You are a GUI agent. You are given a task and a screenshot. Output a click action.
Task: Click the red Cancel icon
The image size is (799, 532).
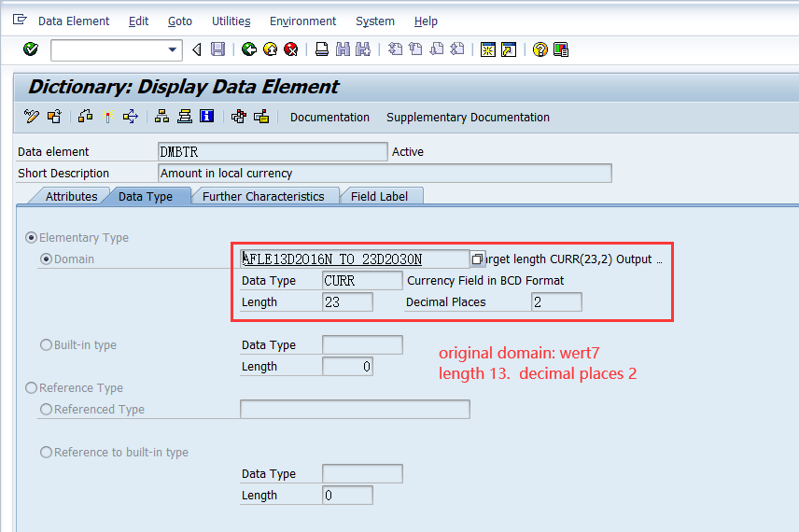[x=291, y=49]
